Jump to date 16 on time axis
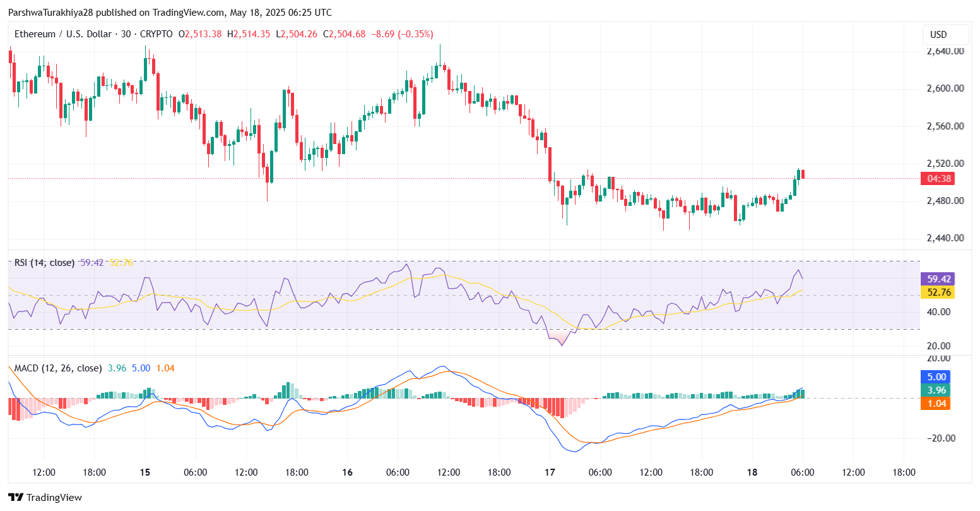 (x=347, y=472)
